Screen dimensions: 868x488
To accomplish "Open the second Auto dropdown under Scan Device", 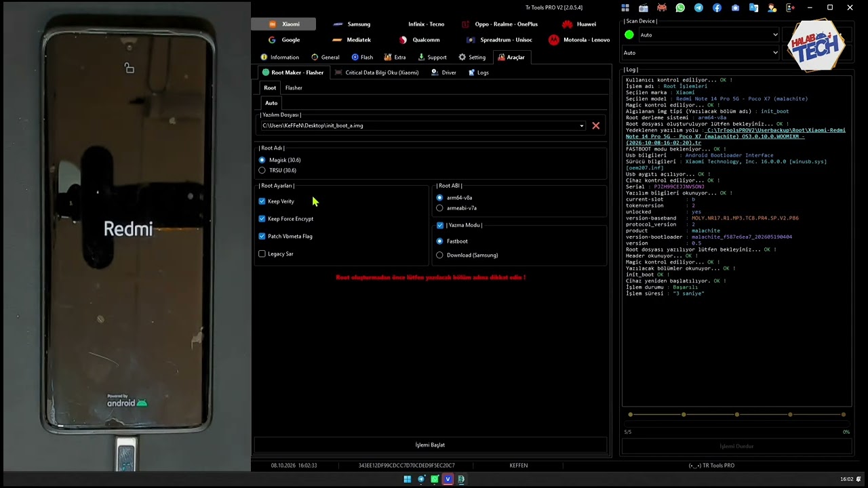I will point(701,52).
